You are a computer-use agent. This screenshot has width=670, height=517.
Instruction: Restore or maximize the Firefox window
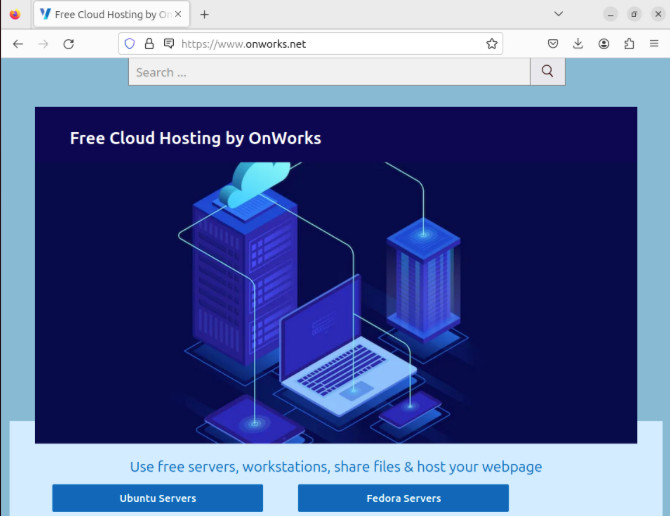click(634, 15)
